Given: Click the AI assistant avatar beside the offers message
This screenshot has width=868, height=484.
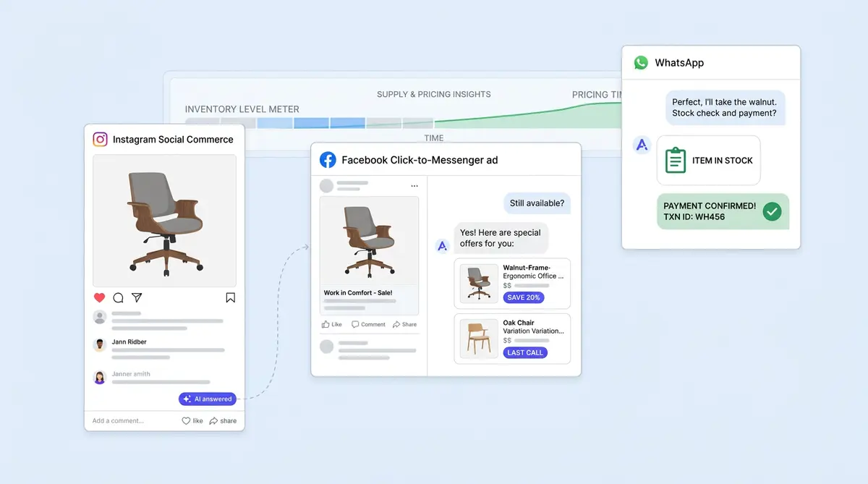Looking at the screenshot, I should [x=442, y=245].
